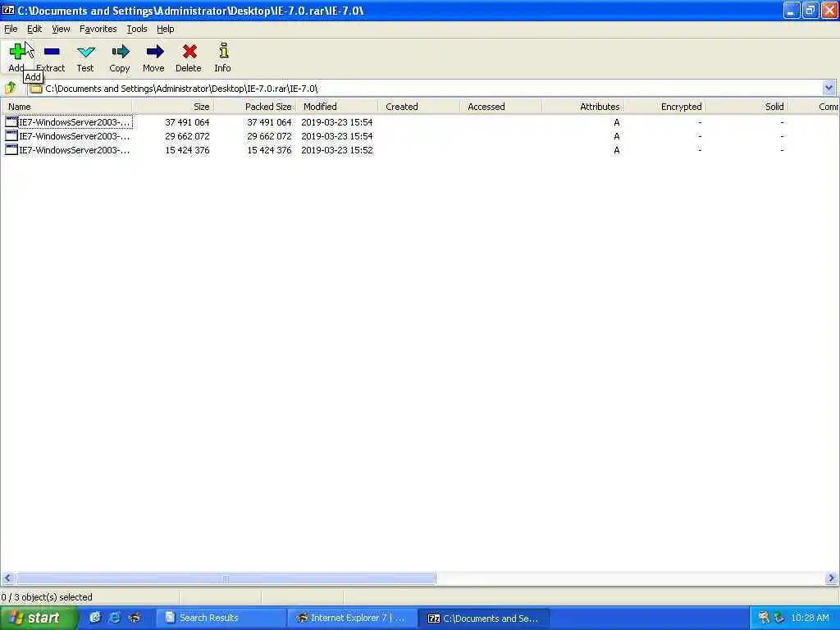Sort by Size column header

click(173, 107)
